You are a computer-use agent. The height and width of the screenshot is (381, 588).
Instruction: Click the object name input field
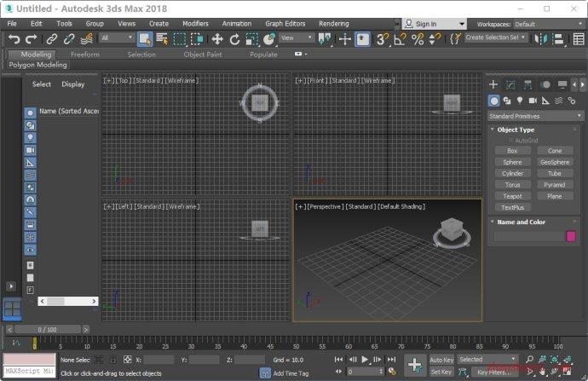tap(528, 236)
